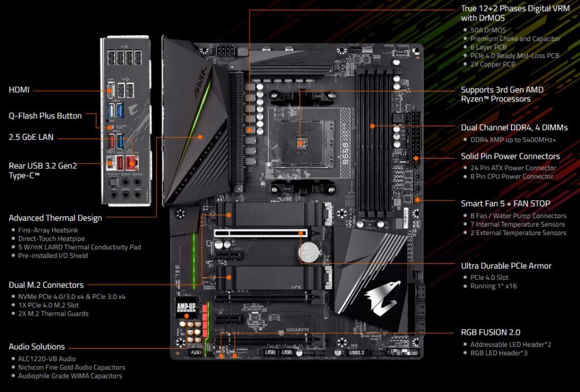
Task: Click 'Smart Fan 5 + FAN STOP' heading
Action: pos(505,203)
